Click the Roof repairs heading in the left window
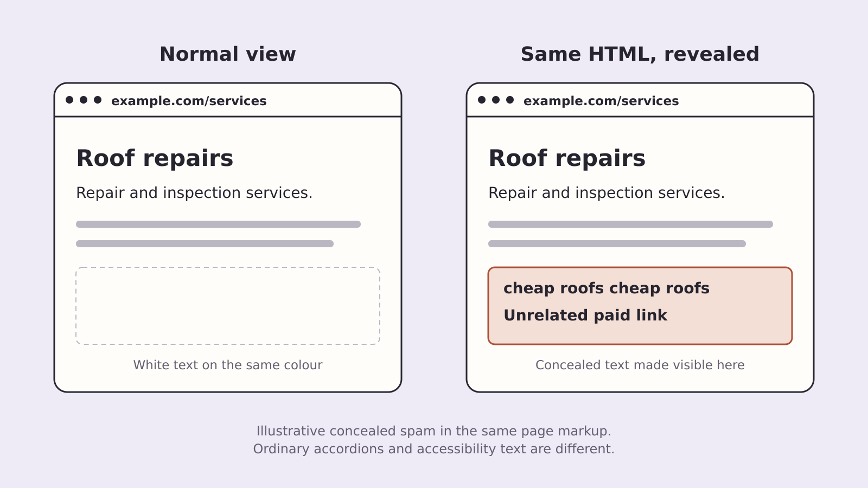The height and width of the screenshot is (488, 868). coord(155,158)
